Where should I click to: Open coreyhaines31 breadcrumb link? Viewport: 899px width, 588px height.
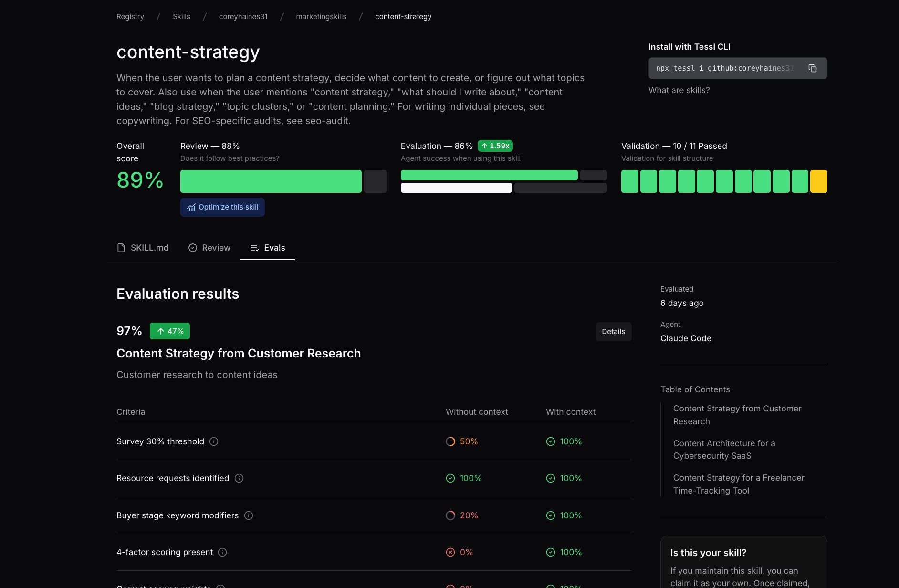(243, 17)
